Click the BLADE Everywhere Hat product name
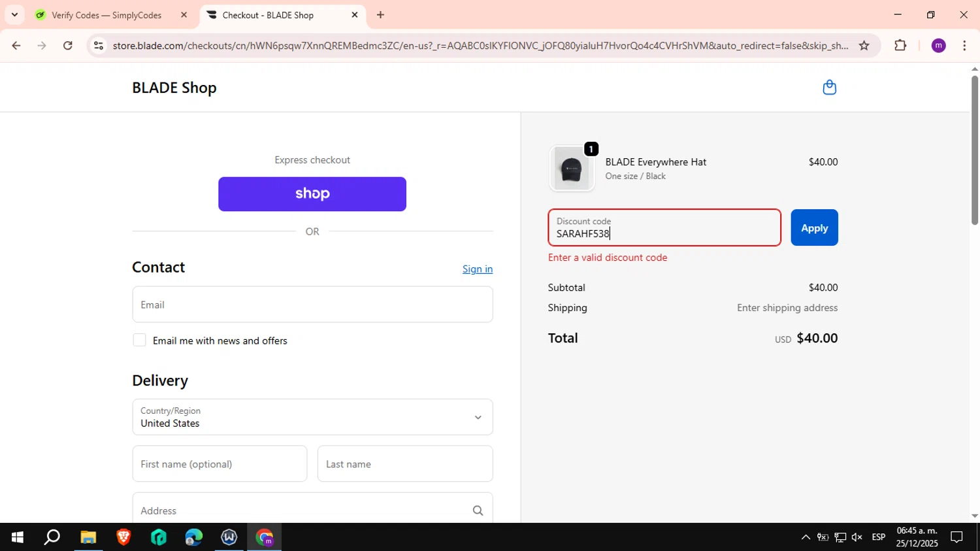 (655, 162)
